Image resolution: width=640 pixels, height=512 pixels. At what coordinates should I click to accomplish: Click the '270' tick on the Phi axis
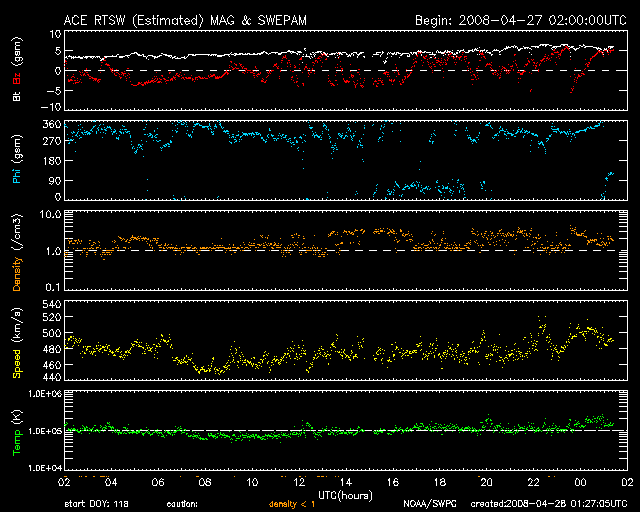click(52, 142)
